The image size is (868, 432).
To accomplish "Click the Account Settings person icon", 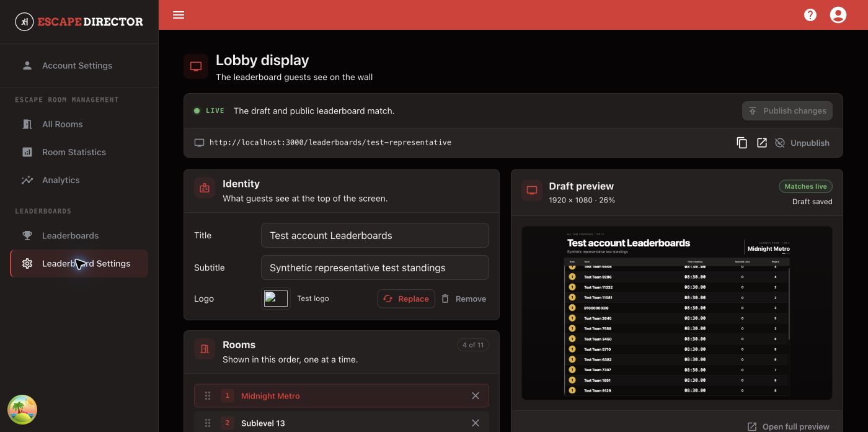I will tap(27, 65).
